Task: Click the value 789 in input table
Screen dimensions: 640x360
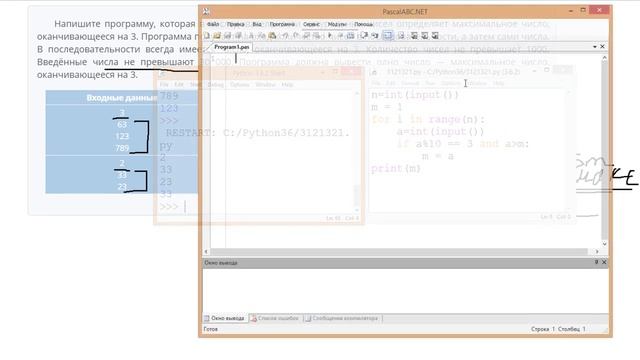Action: point(122,148)
